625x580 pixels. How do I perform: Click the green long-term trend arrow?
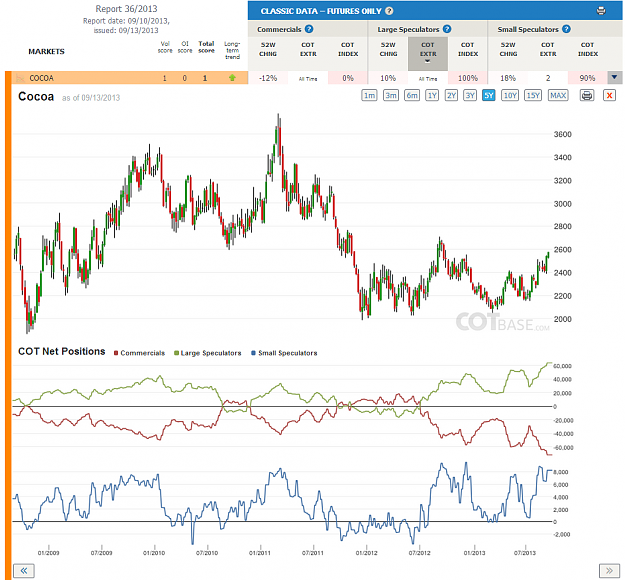click(x=232, y=78)
